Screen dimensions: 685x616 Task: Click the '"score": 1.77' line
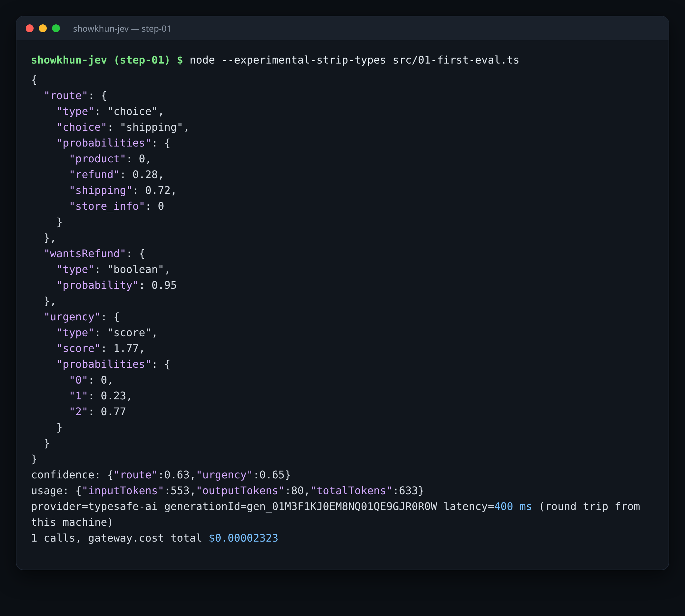tap(100, 348)
